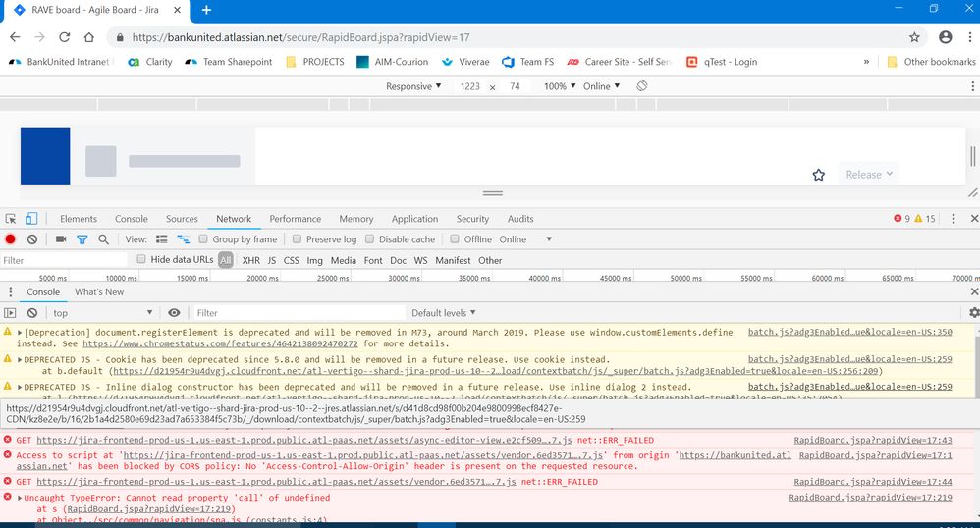Open the Performance tab
The height and width of the screenshot is (528, 980).
coord(295,219)
